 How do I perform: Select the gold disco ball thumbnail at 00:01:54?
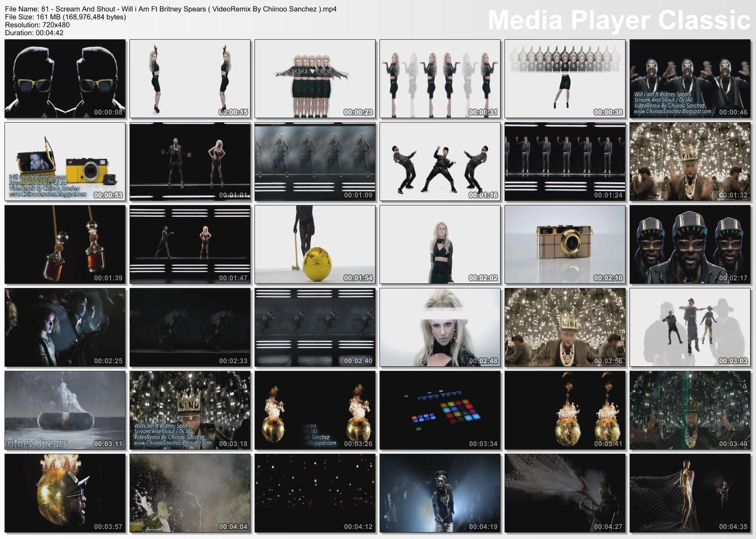[314, 243]
